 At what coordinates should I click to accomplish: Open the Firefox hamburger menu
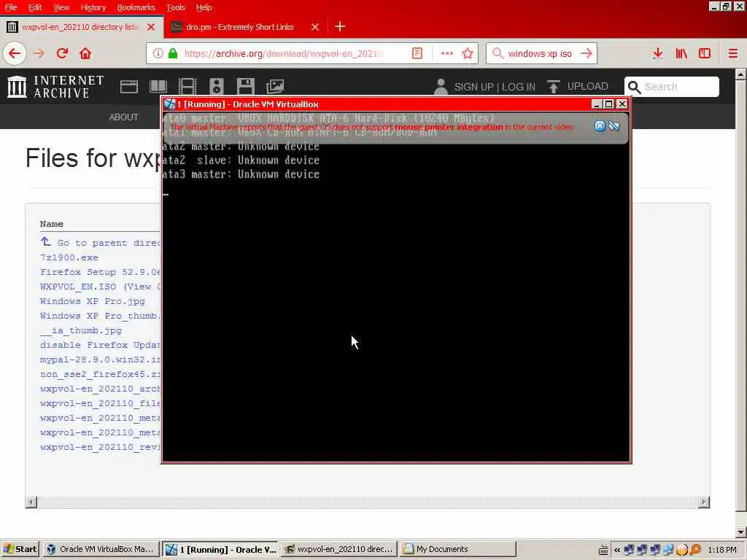[732, 53]
